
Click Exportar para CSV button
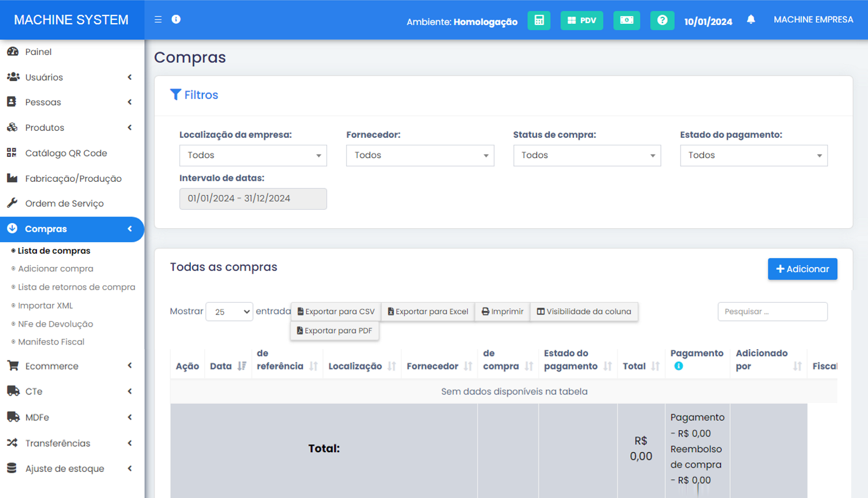(336, 312)
